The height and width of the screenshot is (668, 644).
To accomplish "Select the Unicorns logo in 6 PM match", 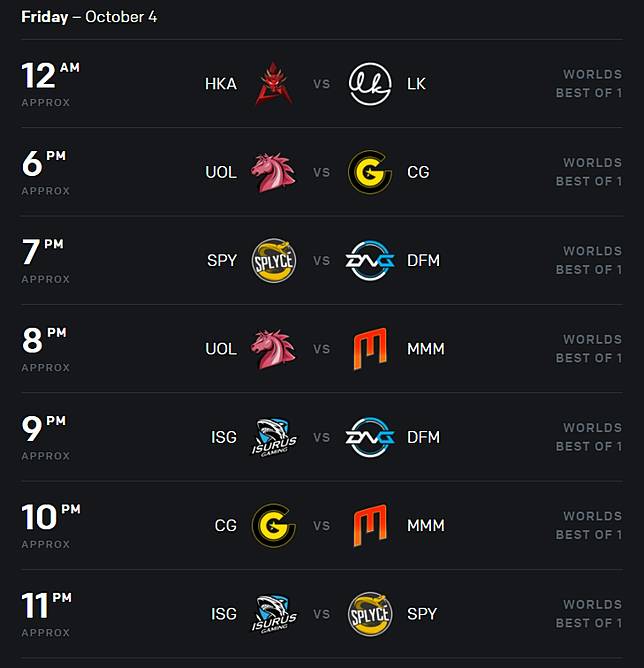I will [273, 172].
